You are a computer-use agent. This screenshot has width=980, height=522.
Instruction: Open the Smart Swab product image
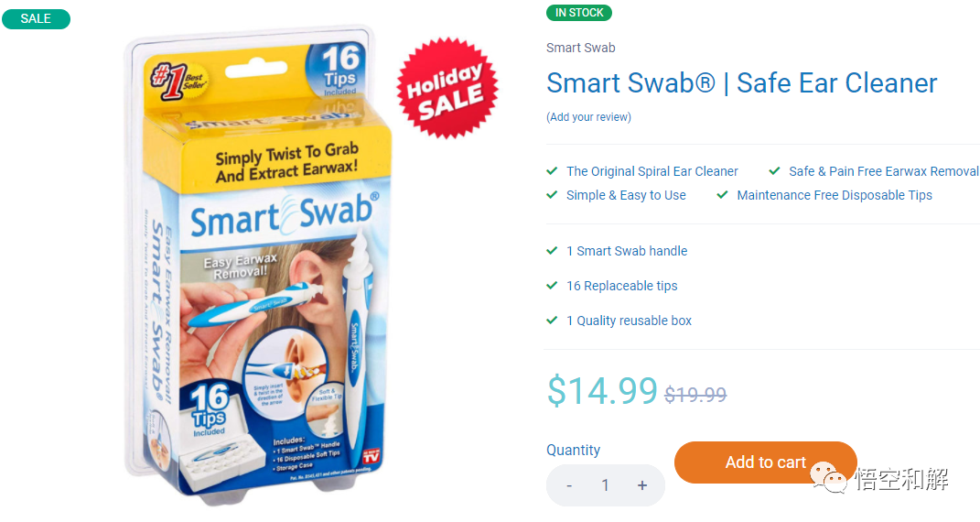(x=257, y=264)
